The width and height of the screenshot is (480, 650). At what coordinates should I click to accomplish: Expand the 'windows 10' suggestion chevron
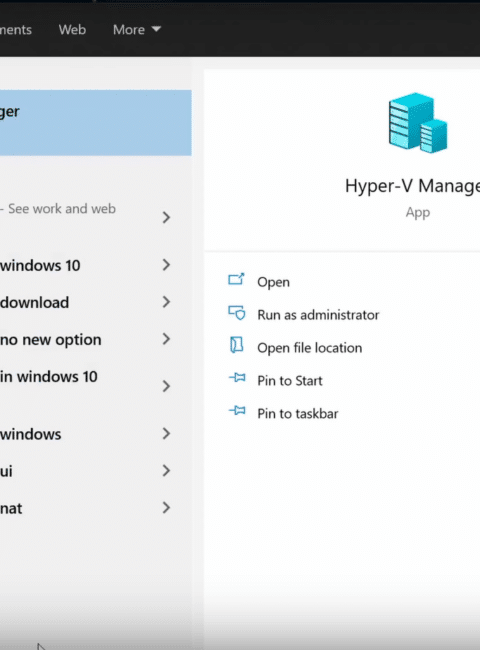click(166, 265)
